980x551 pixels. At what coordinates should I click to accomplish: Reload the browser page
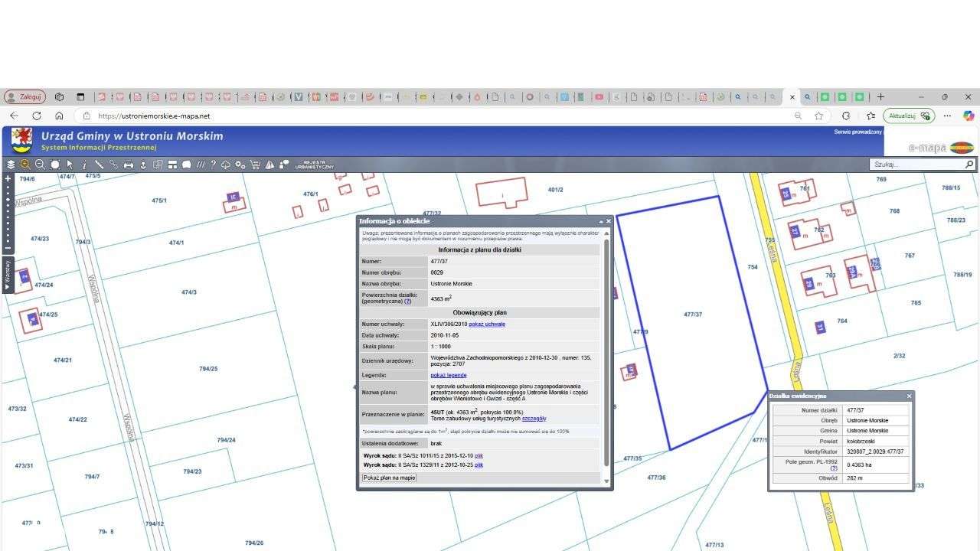[37, 116]
